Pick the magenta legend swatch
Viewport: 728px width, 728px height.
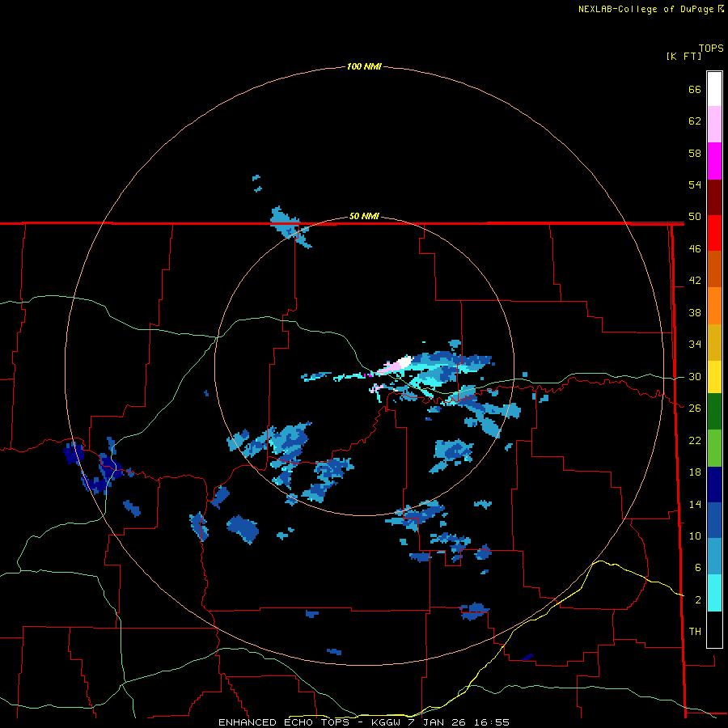[714, 161]
